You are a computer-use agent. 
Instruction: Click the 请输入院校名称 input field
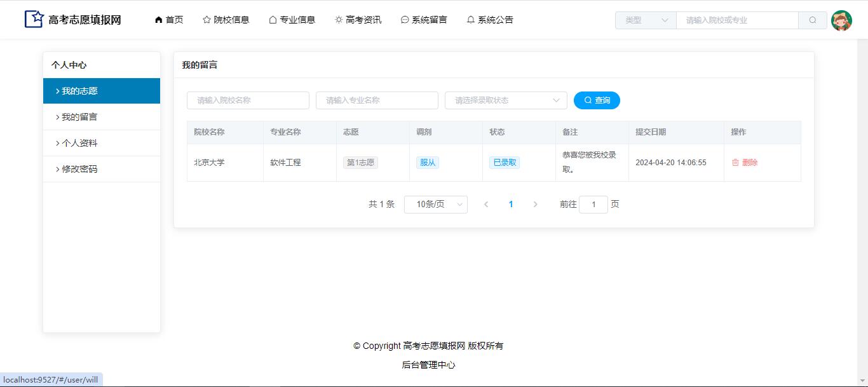(248, 100)
